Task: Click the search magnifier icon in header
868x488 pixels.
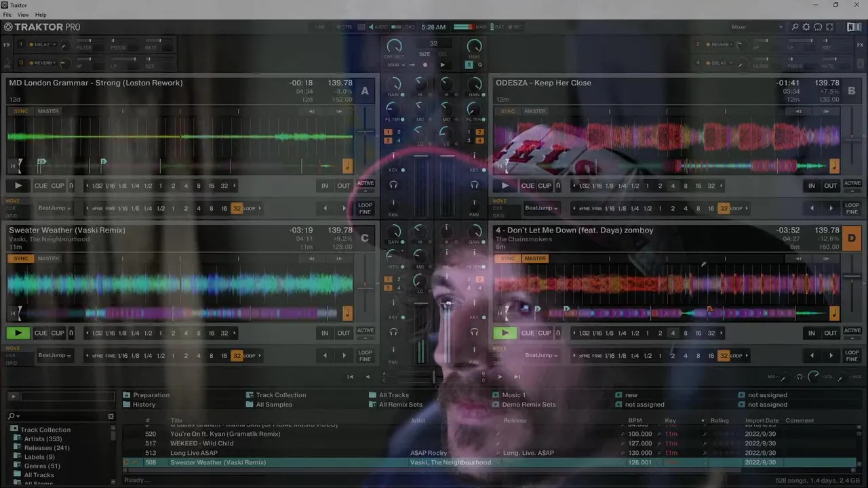Action: [x=795, y=27]
